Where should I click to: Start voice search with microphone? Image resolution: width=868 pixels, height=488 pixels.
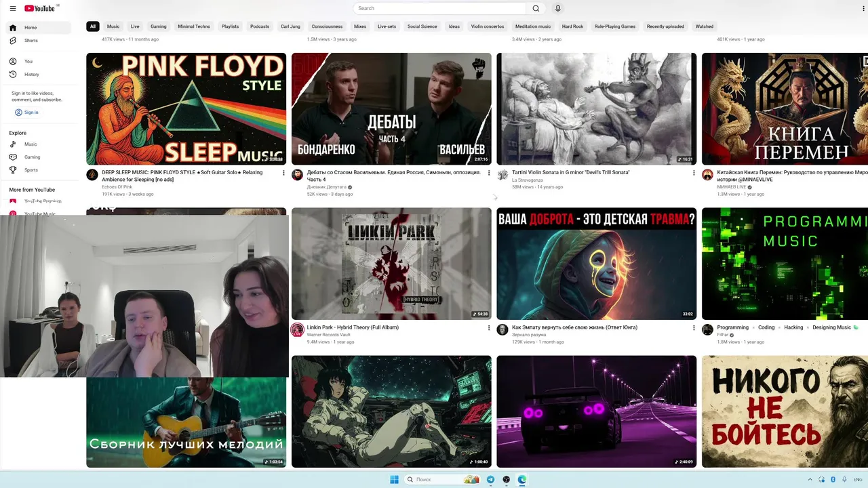point(558,8)
